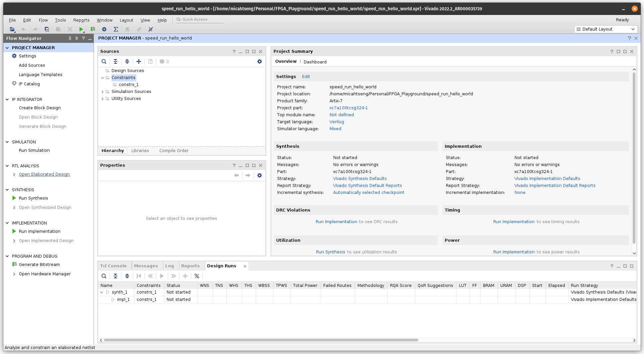The height and width of the screenshot is (354, 644).
Task: Expand the Utility Sources folder
Action: coord(103,99)
